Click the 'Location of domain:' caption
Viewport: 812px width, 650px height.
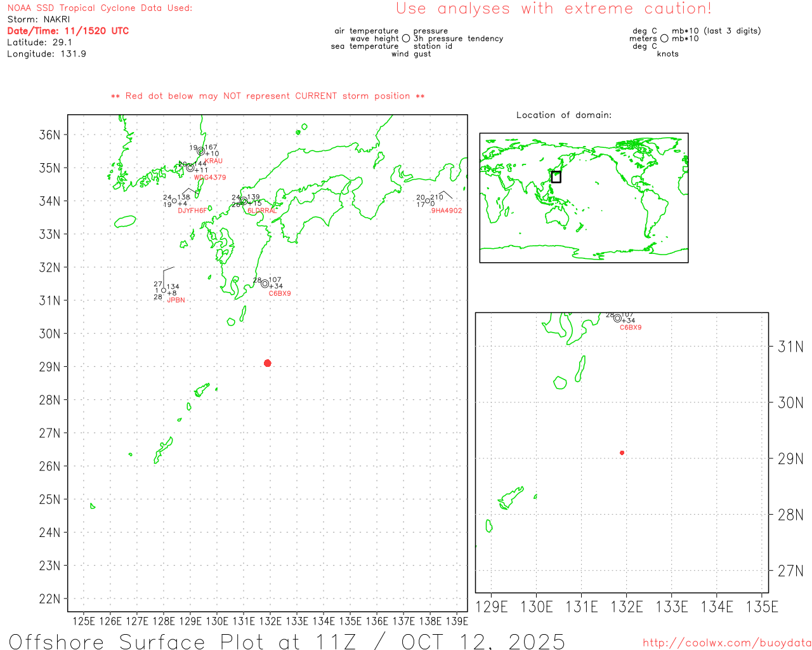click(x=564, y=116)
